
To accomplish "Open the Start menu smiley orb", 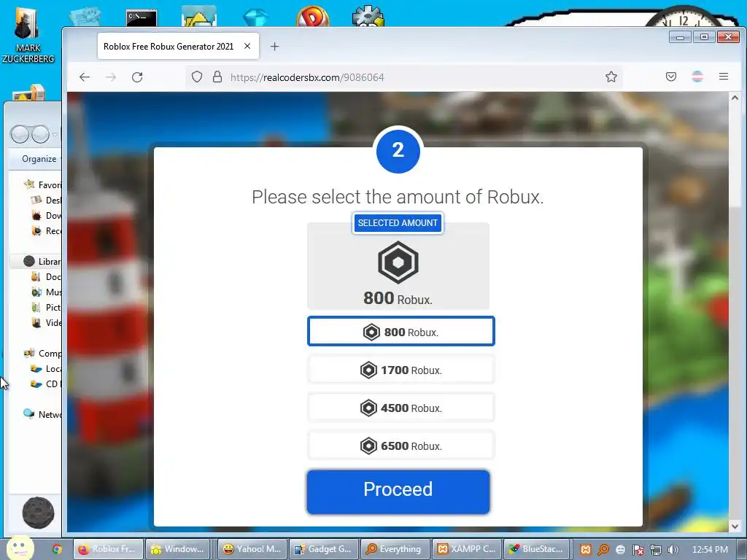I will (x=20, y=548).
